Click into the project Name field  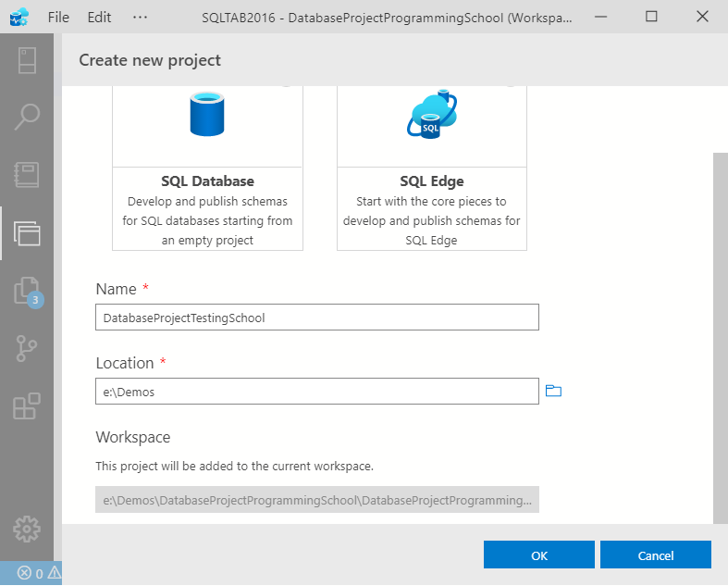[x=316, y=318]
